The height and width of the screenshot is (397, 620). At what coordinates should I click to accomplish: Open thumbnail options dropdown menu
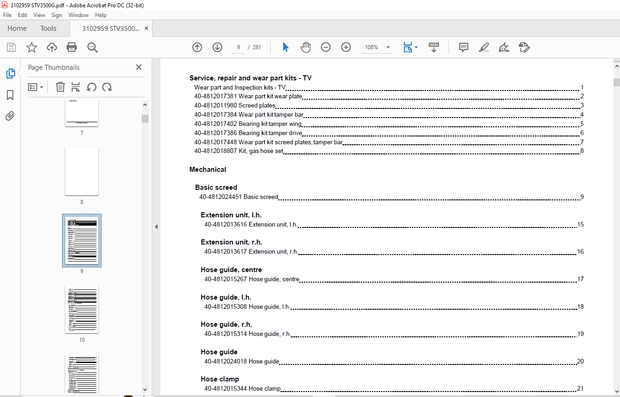[x=36, y=87]
